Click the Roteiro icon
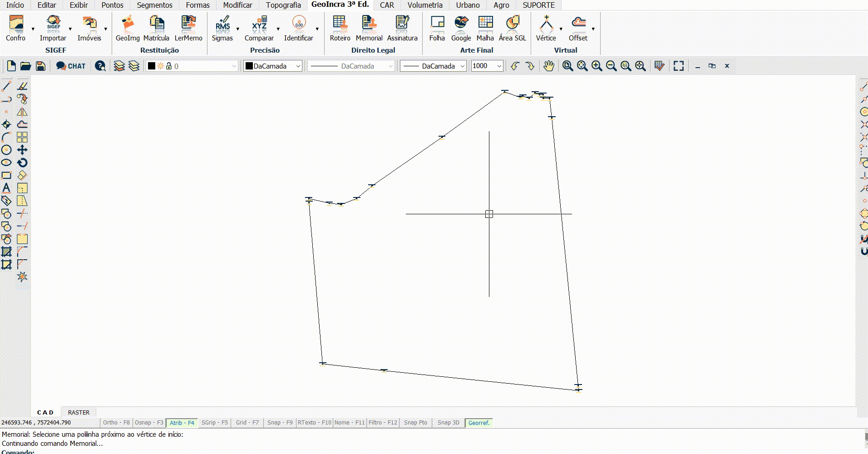This screenshot has width=868, height=454. tap(340, 28)
